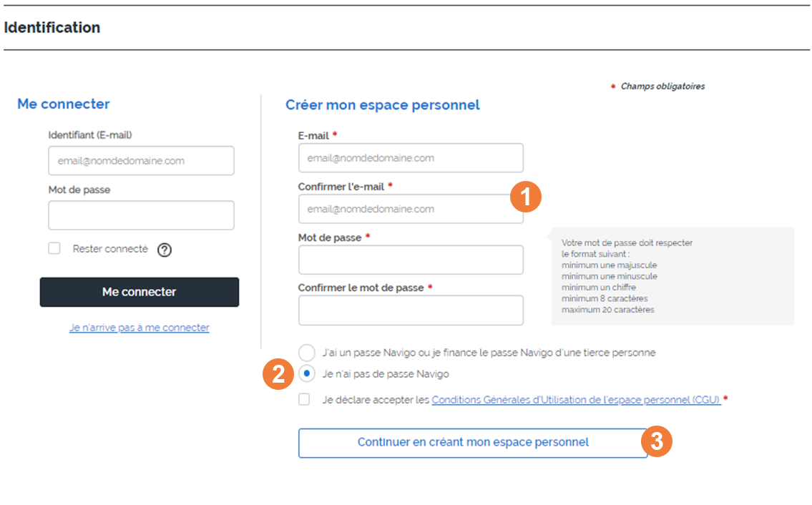The height and width of the screenshot is (505, 812).
Task: Tick the Rester connecté checkbox
Action: 54,248
